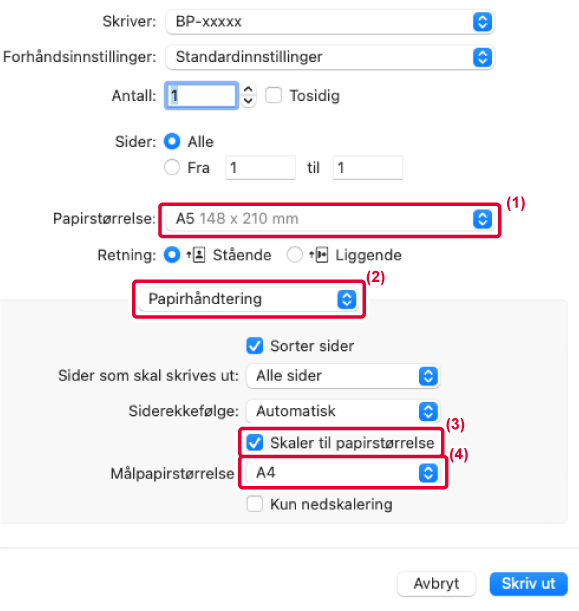Click the portrait orientation icon next to Stående
The image size is (579, 611).
(196, 255)
